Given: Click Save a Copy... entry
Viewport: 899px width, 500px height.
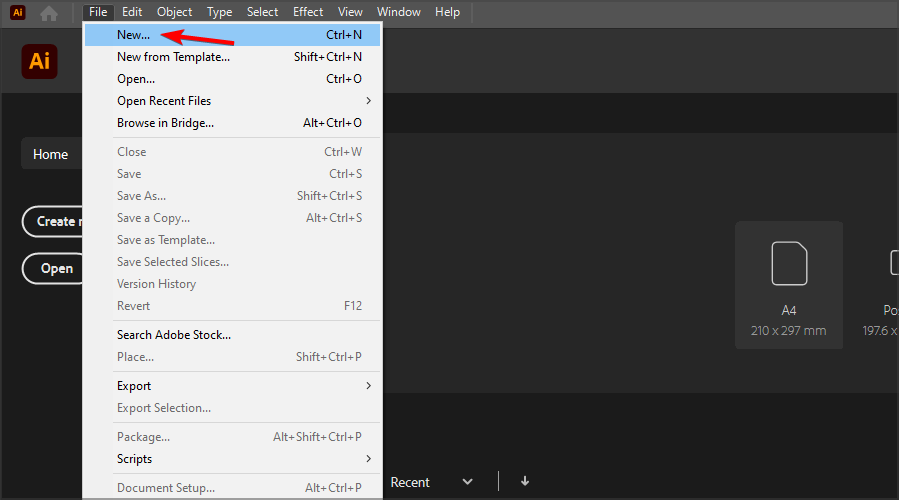Looking at the screenshot, I should 232,218.
